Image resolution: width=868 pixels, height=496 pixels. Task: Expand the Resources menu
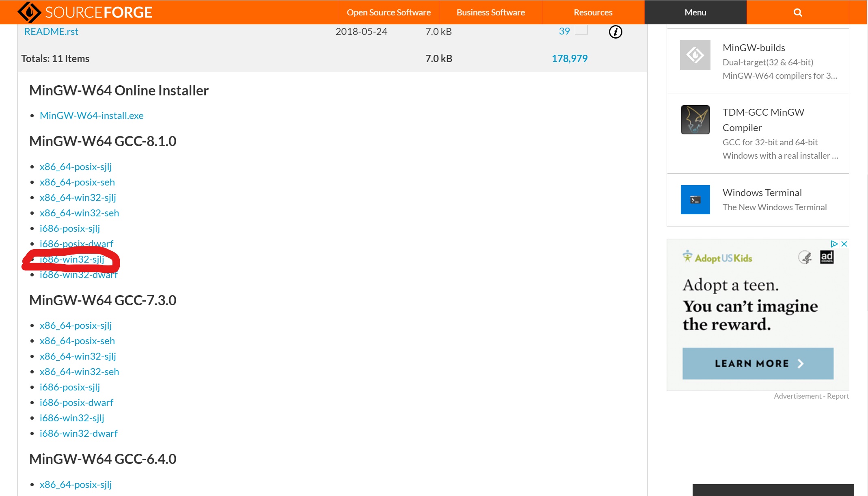pyautogui.click(x=593, y=13)
